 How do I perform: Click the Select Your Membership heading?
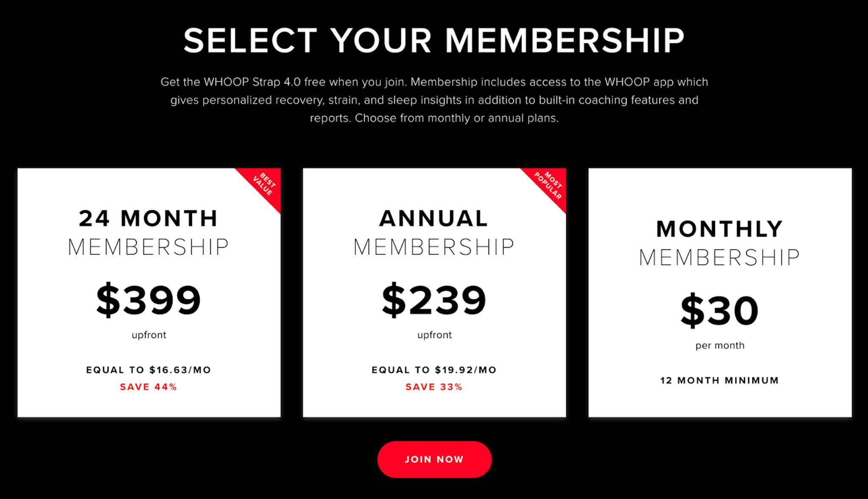pos(434,41)
